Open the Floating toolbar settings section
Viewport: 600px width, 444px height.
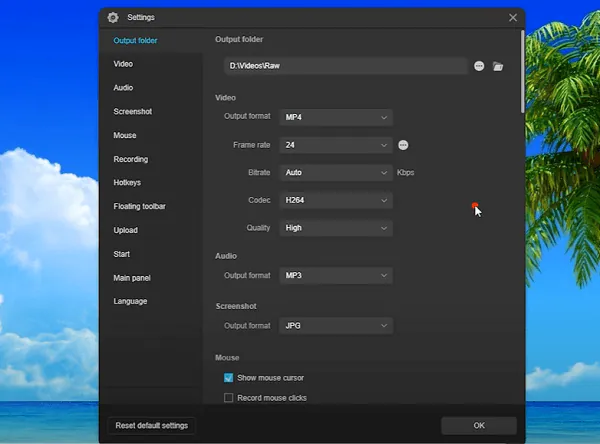[140, 206]
